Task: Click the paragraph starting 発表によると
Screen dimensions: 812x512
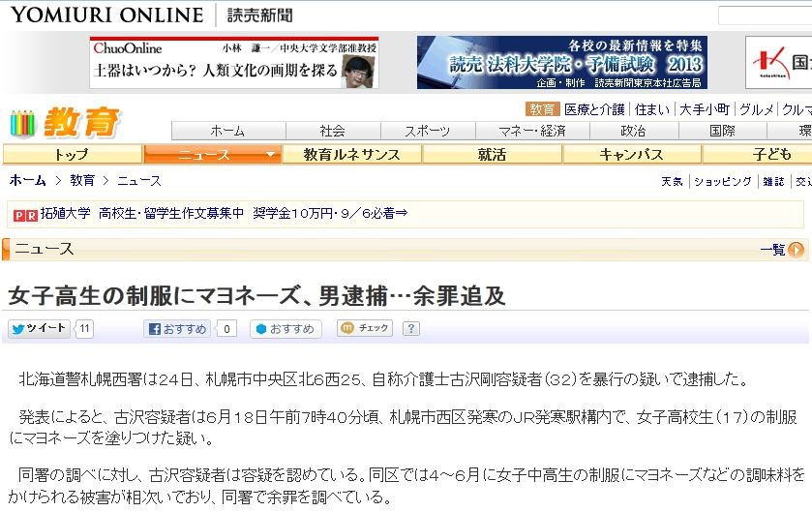Action: (x=403, y=428)
